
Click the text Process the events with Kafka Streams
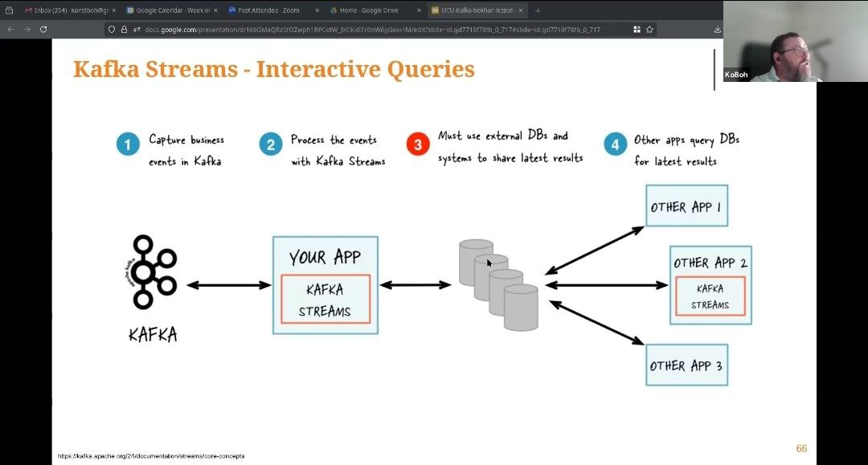pyautogui.click(x=338, y=150)
